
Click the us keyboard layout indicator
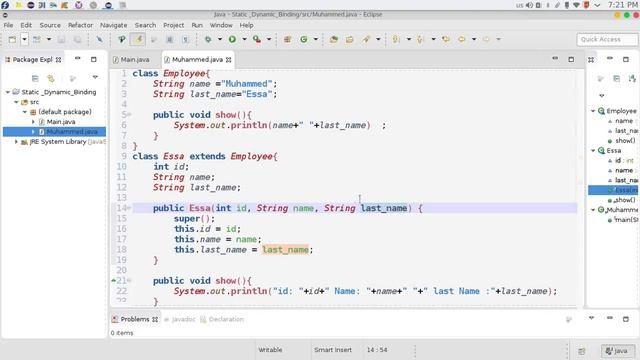[520, 5]
